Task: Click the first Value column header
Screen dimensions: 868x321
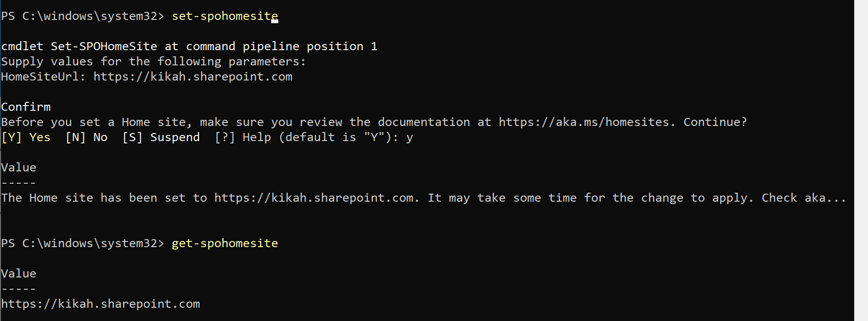Action: (x=18, y=168)
